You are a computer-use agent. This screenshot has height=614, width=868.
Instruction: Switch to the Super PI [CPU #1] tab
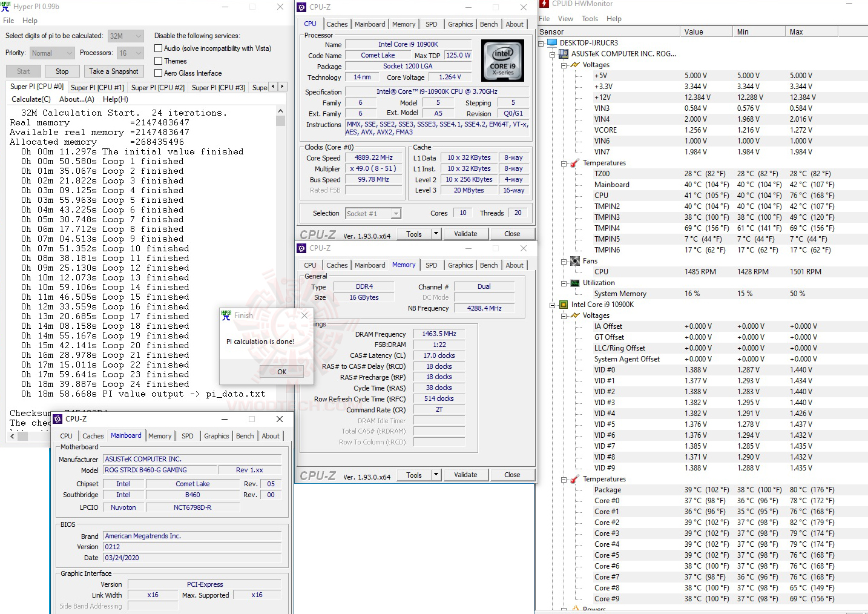tap(97, 88)
